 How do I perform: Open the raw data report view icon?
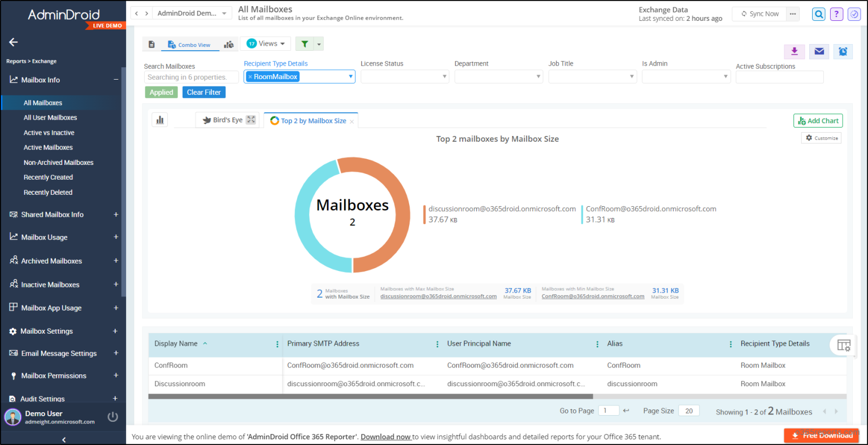point(150,43)
